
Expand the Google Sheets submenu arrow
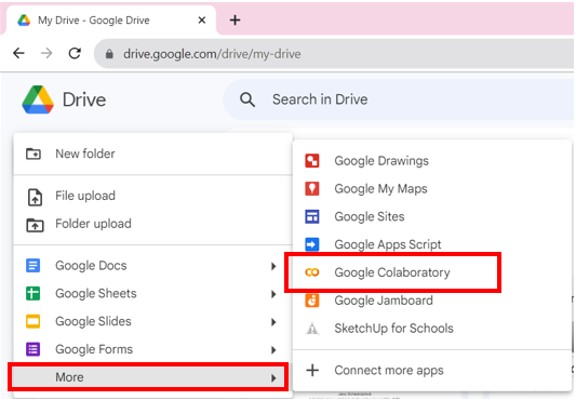point(273,294)
